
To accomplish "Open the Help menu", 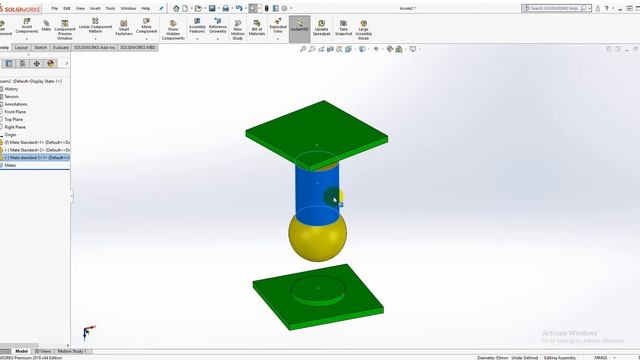I will [145, 8].
